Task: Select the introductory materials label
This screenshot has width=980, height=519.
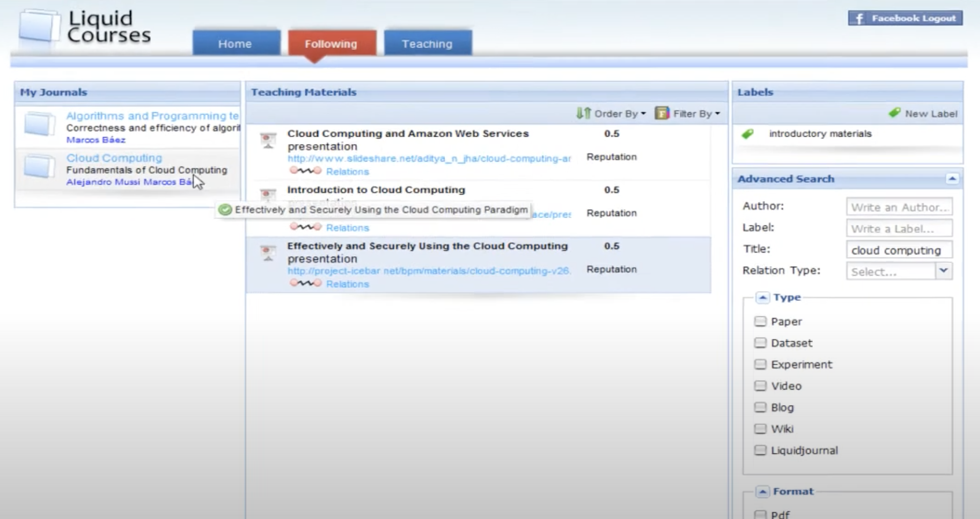Action: (820, 134)
